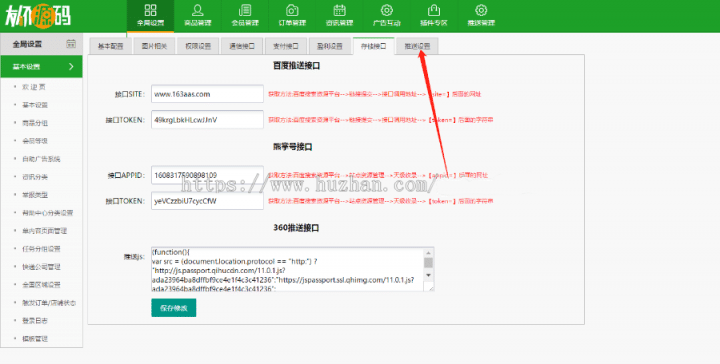Click the teal 保存修改 button
The height and width of the screenshot is (364, 720).
click(x=174, y=308)
